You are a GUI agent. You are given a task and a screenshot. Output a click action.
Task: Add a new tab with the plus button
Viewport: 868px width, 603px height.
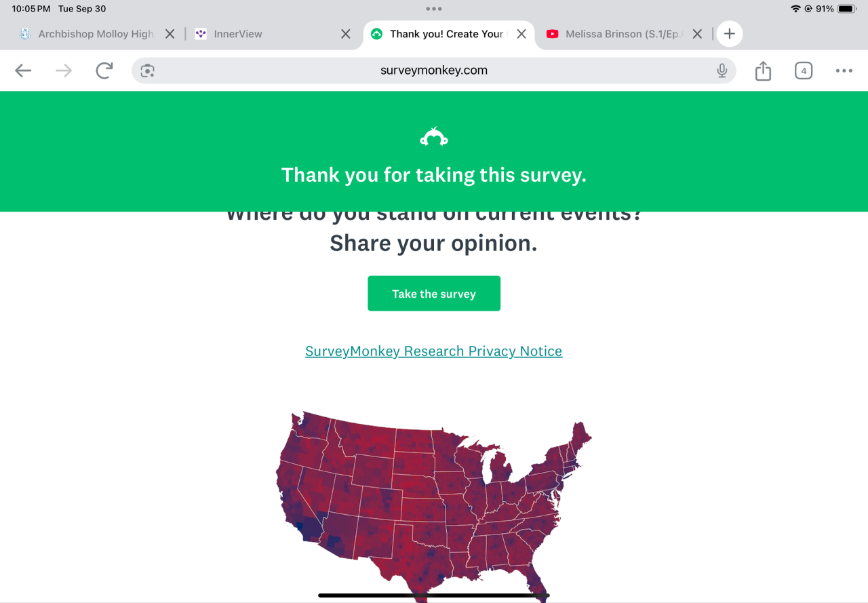coord(729,34)
